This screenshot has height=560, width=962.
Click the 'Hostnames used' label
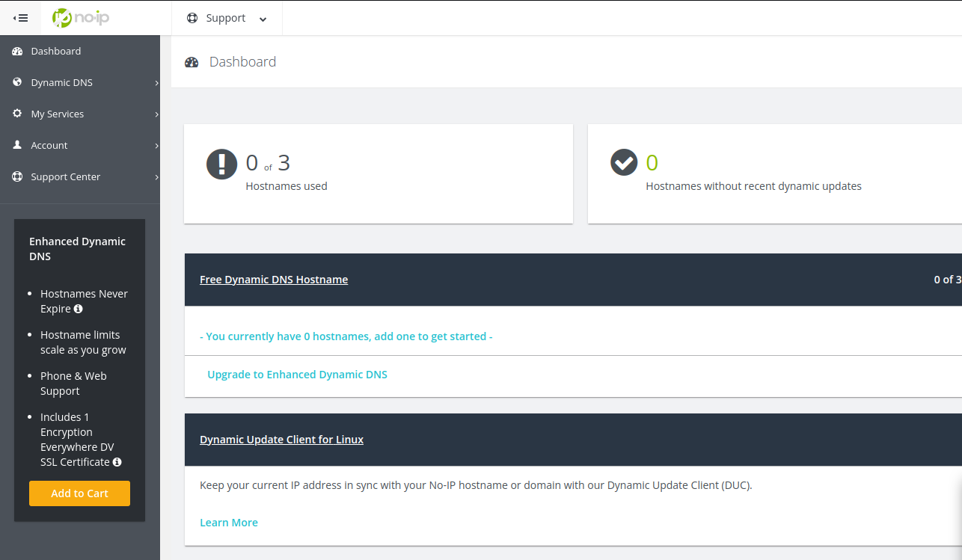[287, 186]
